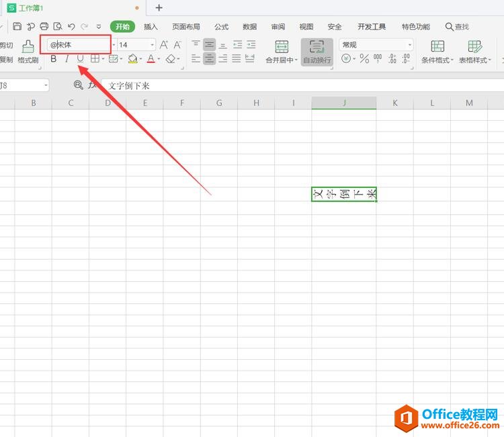This screenshot has width=504, height=437.
Task: Justify cell text horizontally
Action: pos(237,58)
